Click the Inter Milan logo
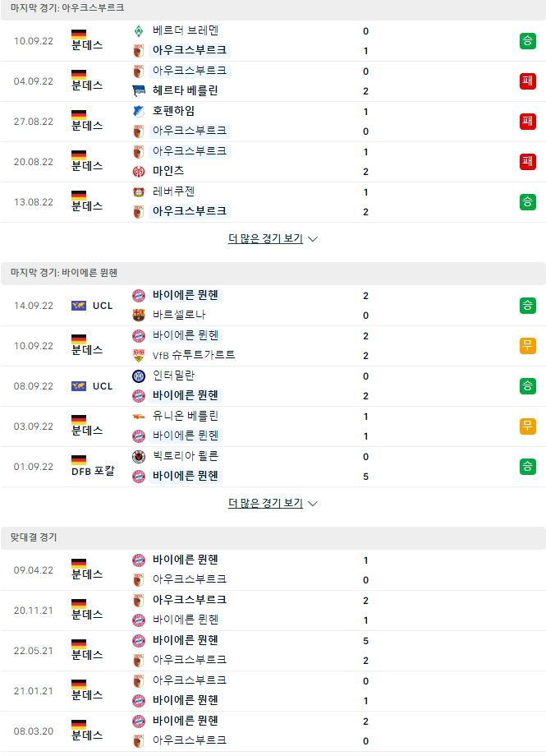The image size is (546, 756). coord(138,376)
